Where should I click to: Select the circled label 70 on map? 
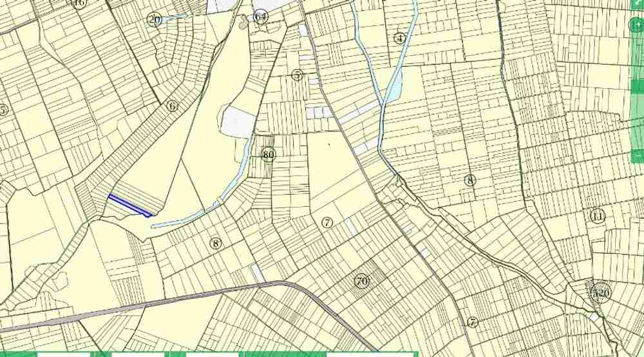point(362,282)
